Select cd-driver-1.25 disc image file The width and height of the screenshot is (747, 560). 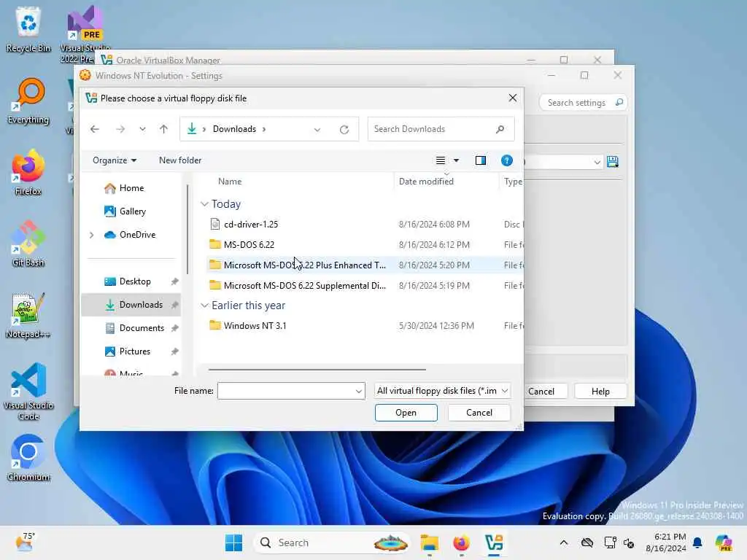coord(251,225)
